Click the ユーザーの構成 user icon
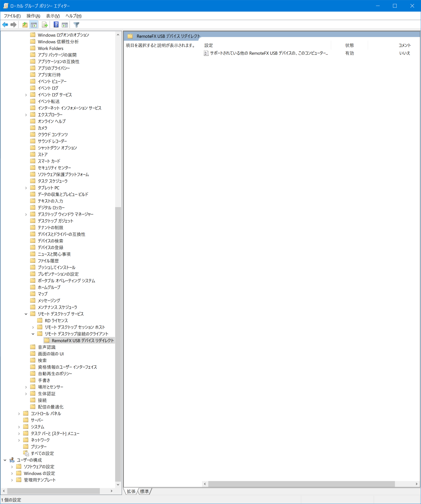Screen dimensions: 421x504 (x=12, y=460)
